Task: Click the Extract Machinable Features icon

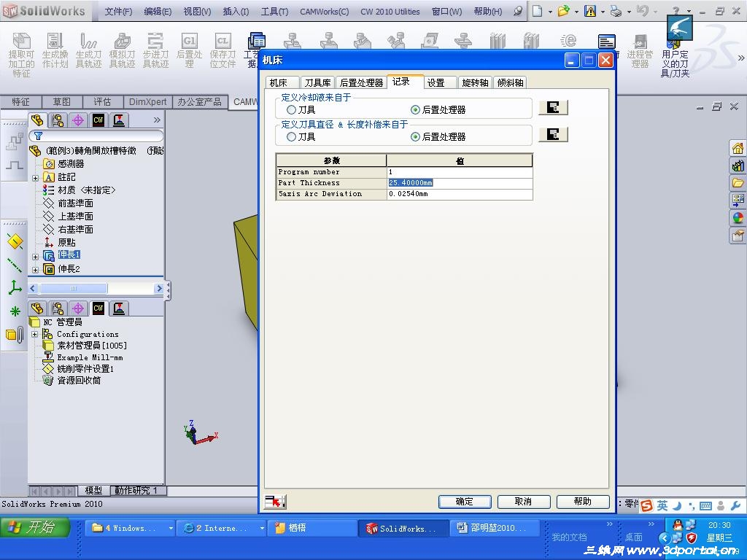Action: [x=21, y=42]
